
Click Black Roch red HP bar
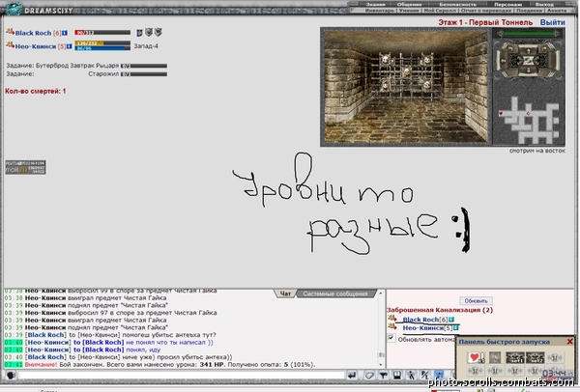(102, 33)
